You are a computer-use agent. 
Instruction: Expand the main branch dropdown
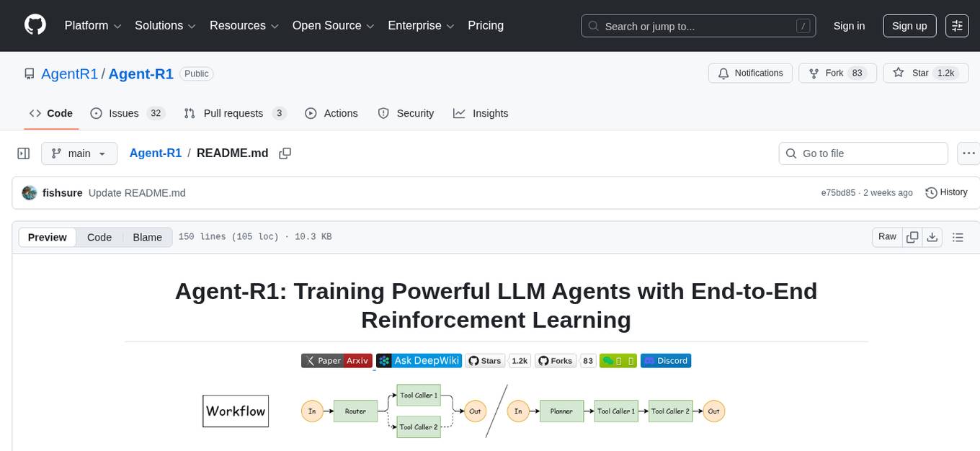(79, 153)
